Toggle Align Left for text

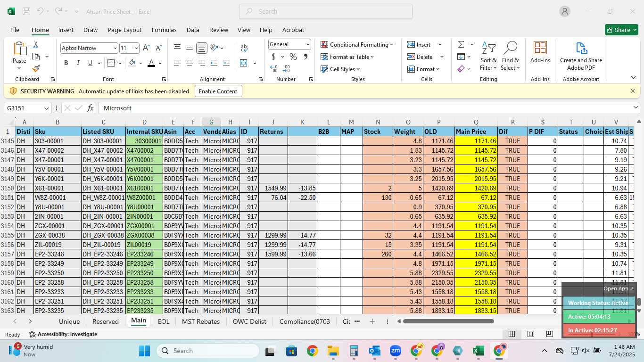[x=177, y=63]
